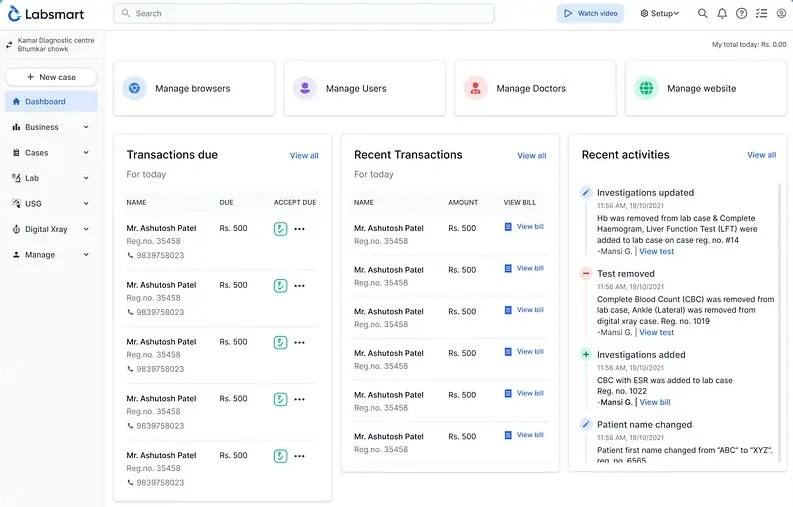The image size is (793, 507).
Task: Click the second row's accept due icon
Action: click(x=280, y=286)
